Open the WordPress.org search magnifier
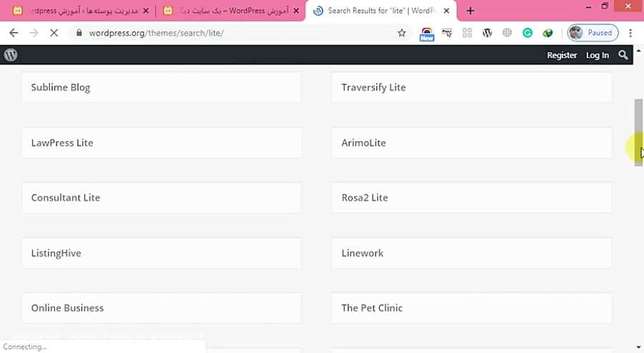 pyautogui.click(x=623, y=55)
